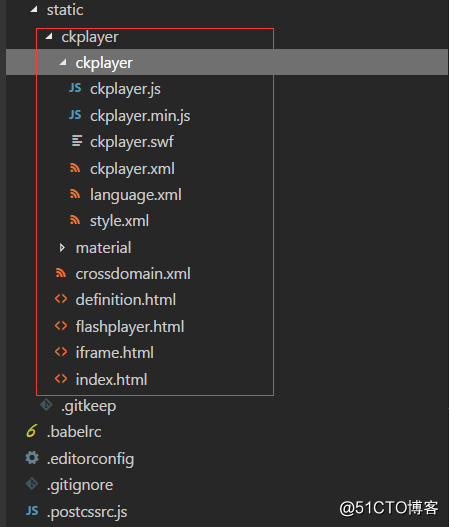The image size is (449, 527).
Task: Click the git icon beside .gitignore
Action: coord(32,484)
